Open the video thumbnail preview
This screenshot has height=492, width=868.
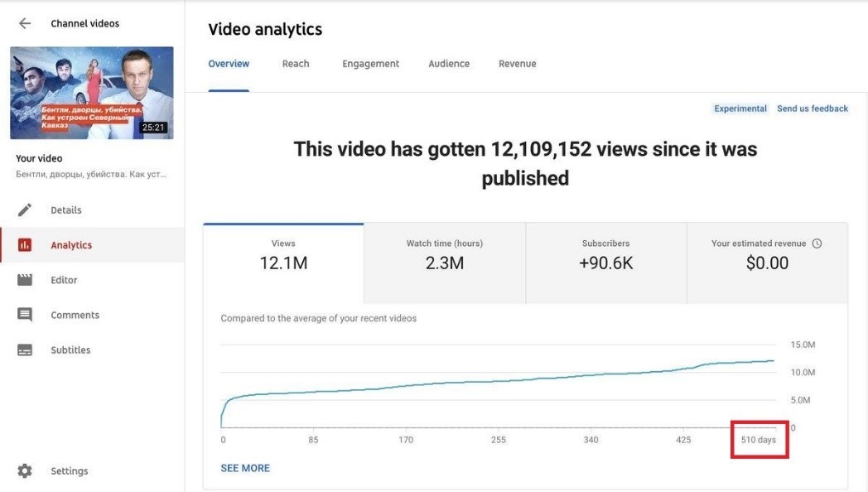(92, 93)
